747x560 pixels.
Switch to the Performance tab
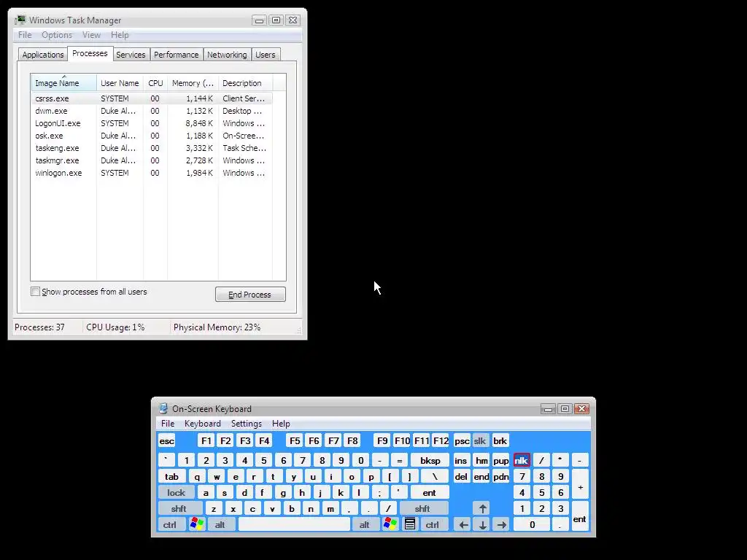(177, 54)
